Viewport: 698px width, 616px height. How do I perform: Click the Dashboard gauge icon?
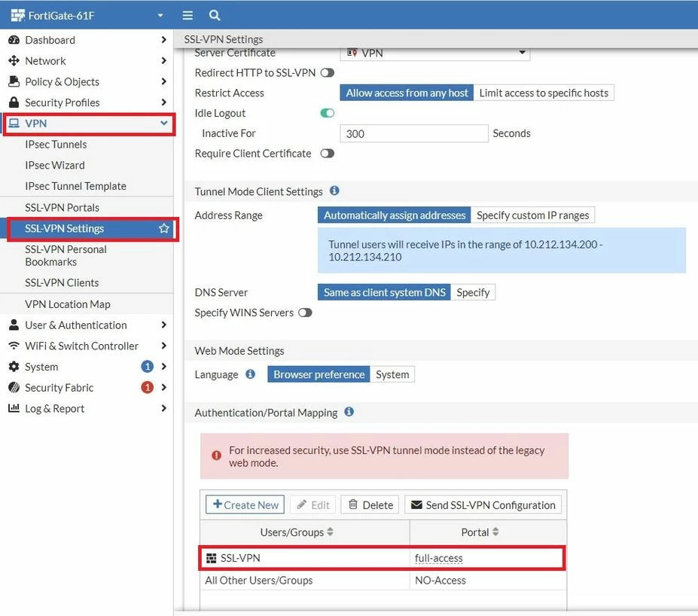point(14,40)
